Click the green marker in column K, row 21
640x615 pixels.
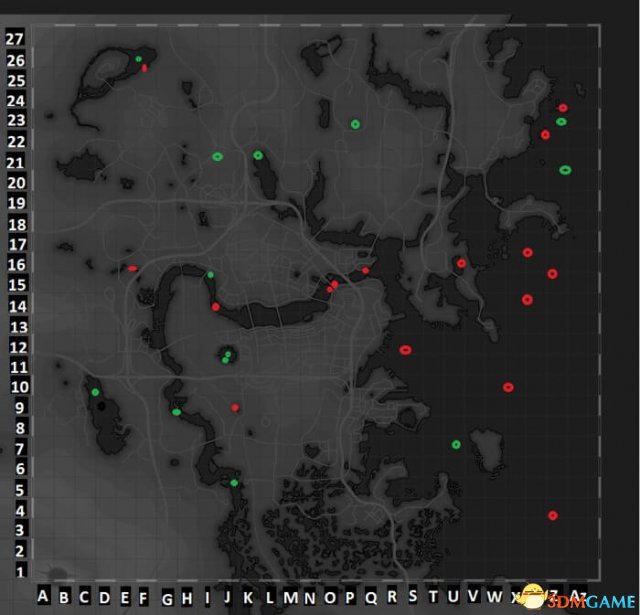258,155
